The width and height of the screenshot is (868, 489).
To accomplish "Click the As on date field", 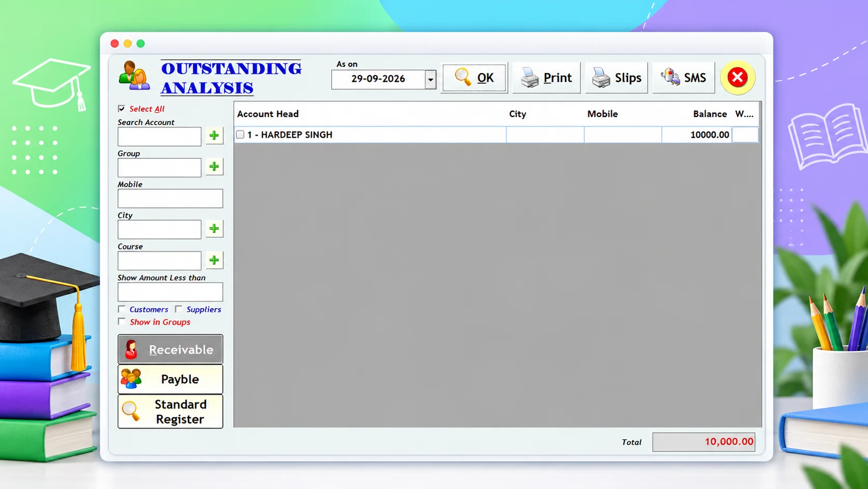I will pyautogui.click(x=378, y=79).
